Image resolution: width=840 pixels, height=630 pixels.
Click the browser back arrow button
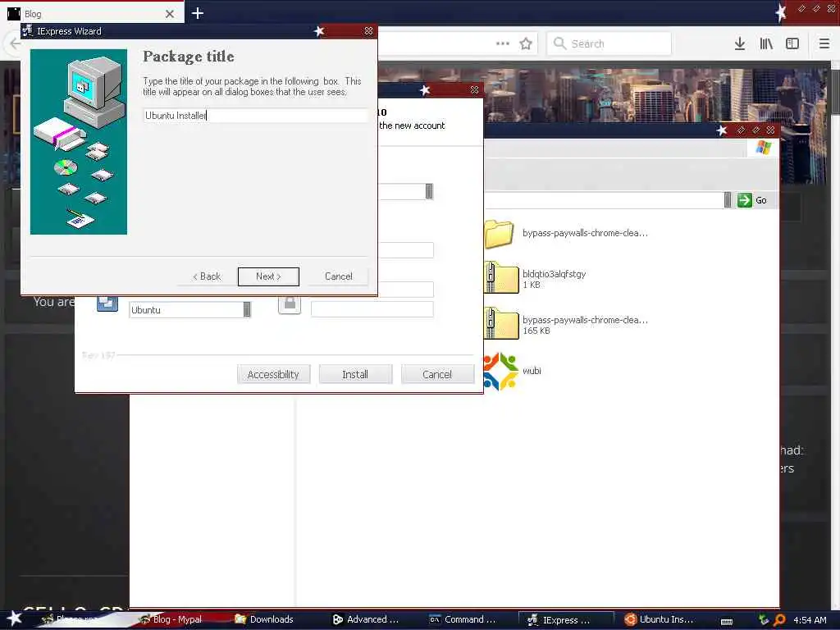(13, 43)
